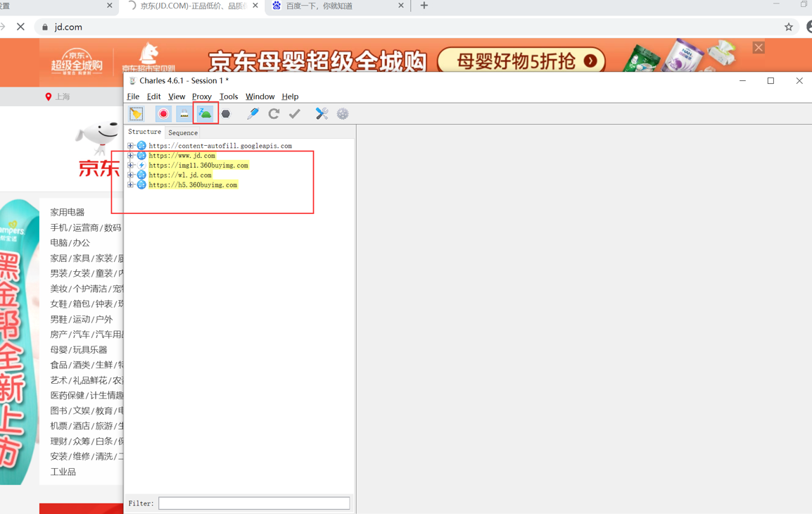812x514 pixels.
Task: Click the 京东超级全城购 banner logo
Action: 77,62
